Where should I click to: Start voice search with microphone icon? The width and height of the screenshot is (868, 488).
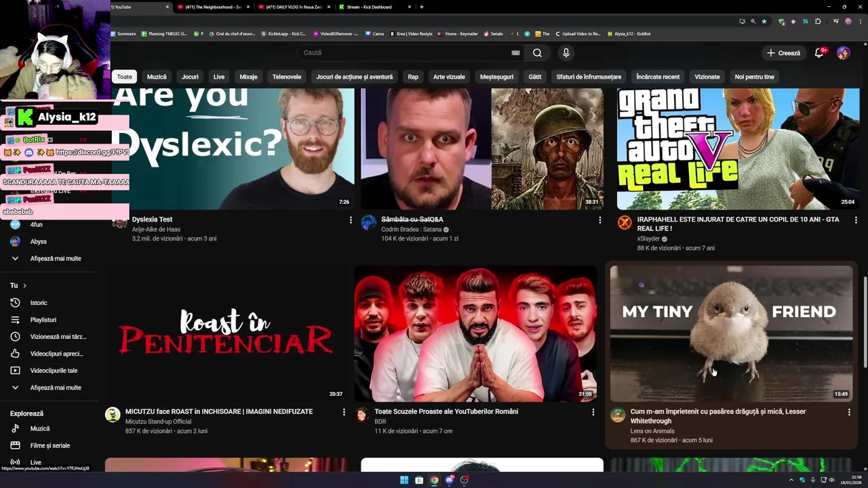566,53
